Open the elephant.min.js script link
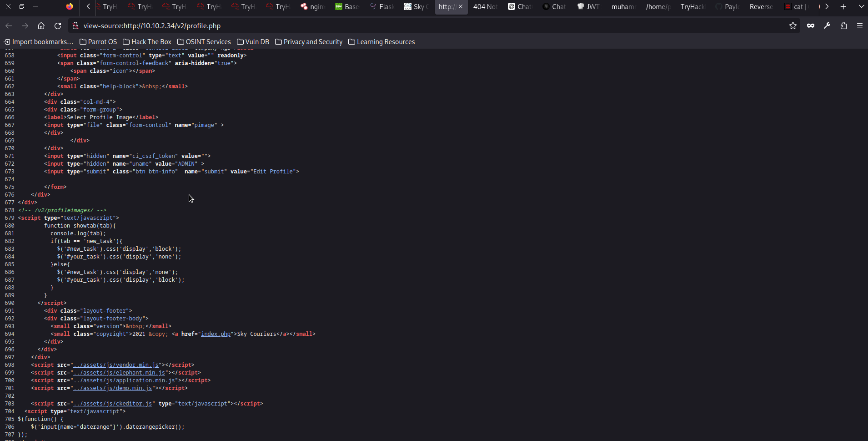The image size is (868, 441). click(x=119, y=373)
